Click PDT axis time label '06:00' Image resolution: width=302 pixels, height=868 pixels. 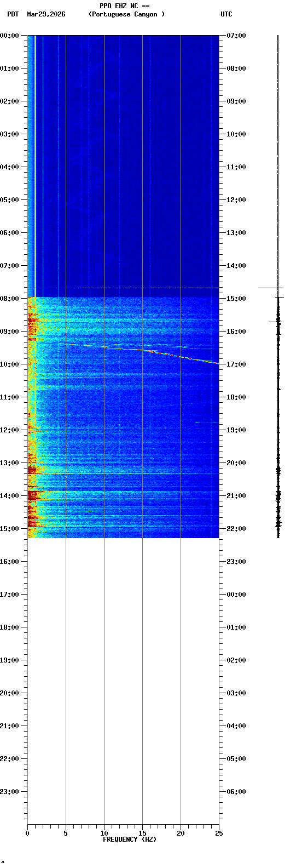(x=9, y=233)
